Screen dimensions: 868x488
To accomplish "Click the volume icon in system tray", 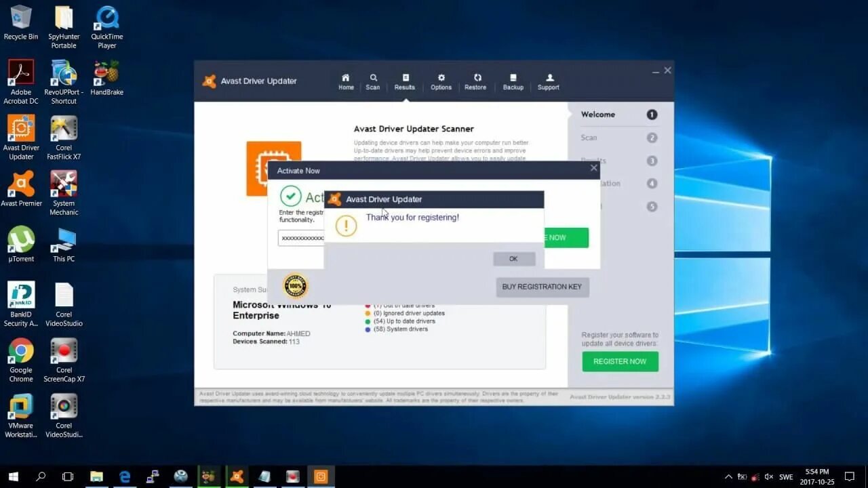I will click(x=770, y=476).
